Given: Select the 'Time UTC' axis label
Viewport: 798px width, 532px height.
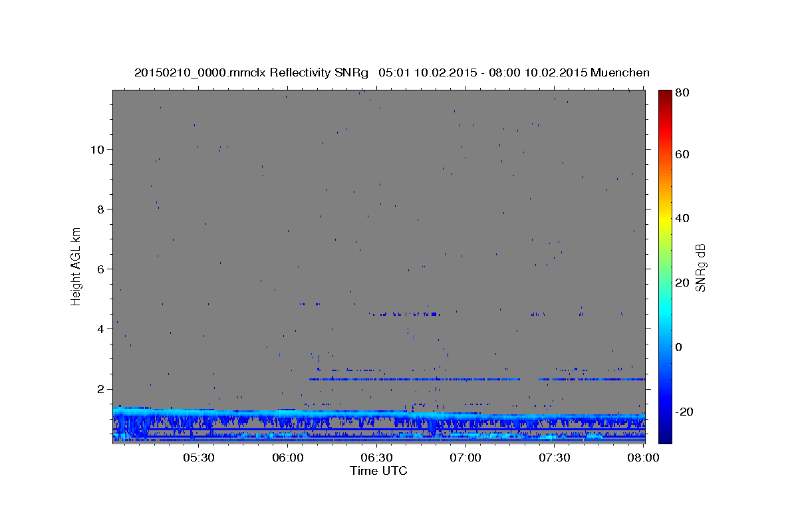Looking at the screenshot, I should pyautogui.click(x=378, y=471).
